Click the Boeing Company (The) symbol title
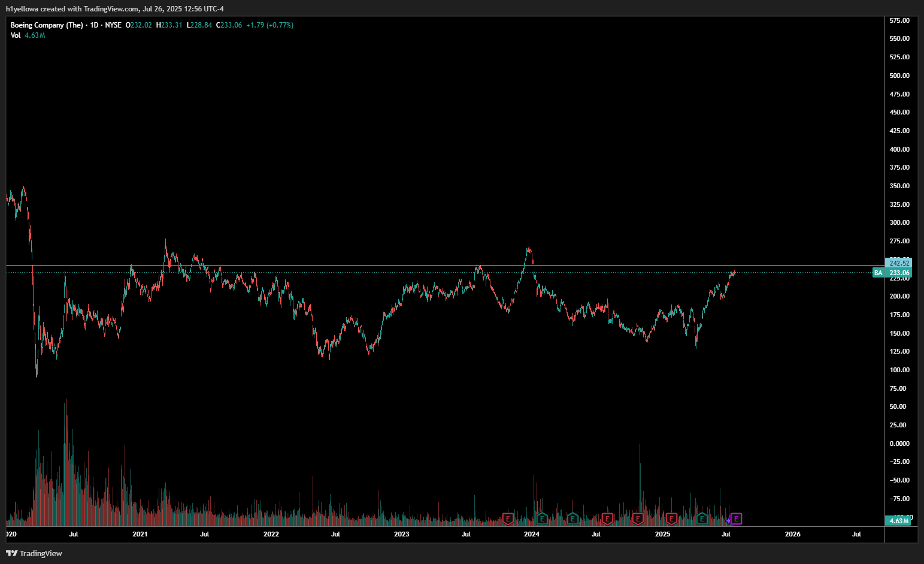Screen dimensions: 924x564 click(47, 25)
